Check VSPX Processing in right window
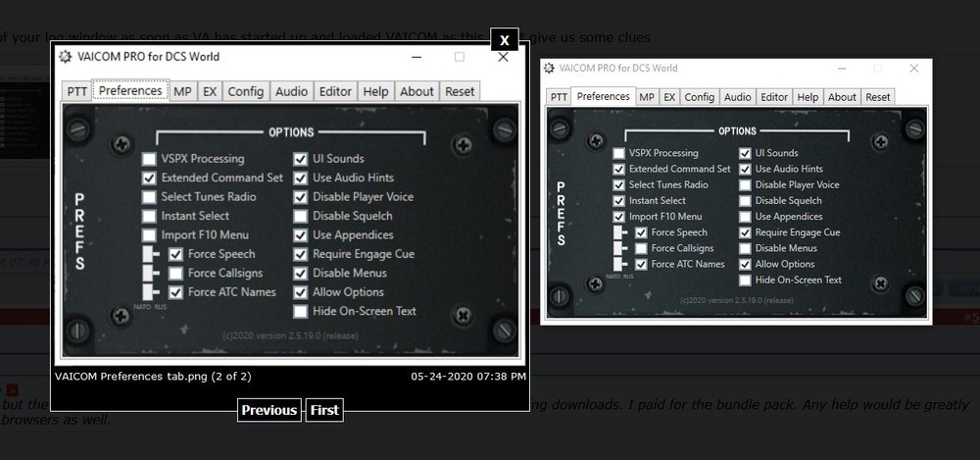The image size is (980, 460). point(618,153)
